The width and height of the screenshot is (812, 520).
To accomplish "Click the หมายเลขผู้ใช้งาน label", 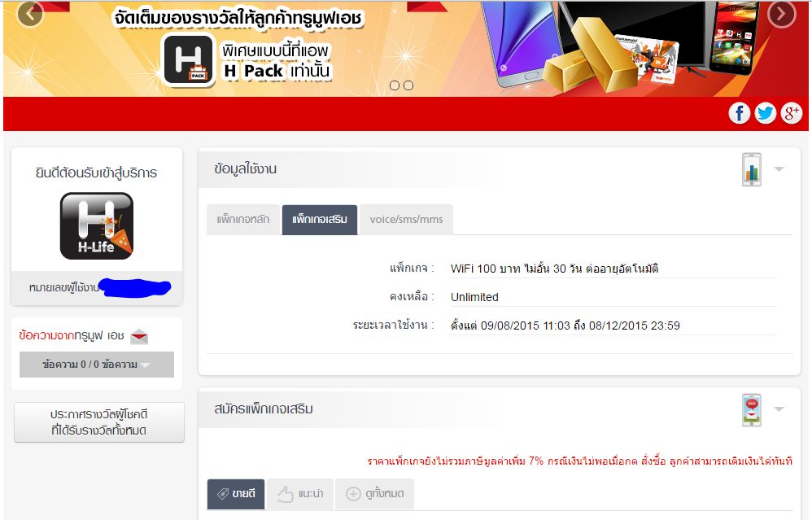I will tap(63, 287).
